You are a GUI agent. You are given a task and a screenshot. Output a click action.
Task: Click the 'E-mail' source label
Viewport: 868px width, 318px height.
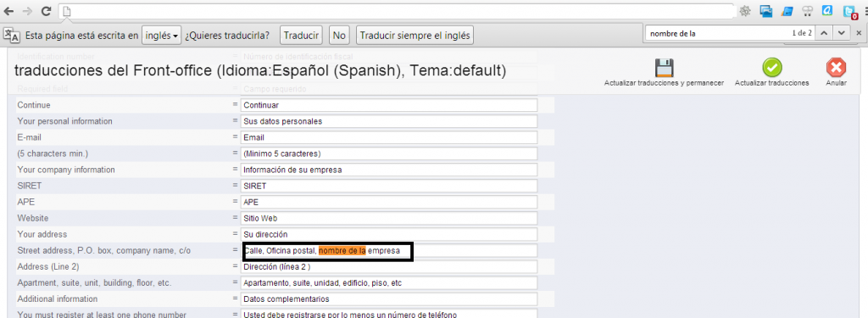pyautogui.click(x=30, y=137)
